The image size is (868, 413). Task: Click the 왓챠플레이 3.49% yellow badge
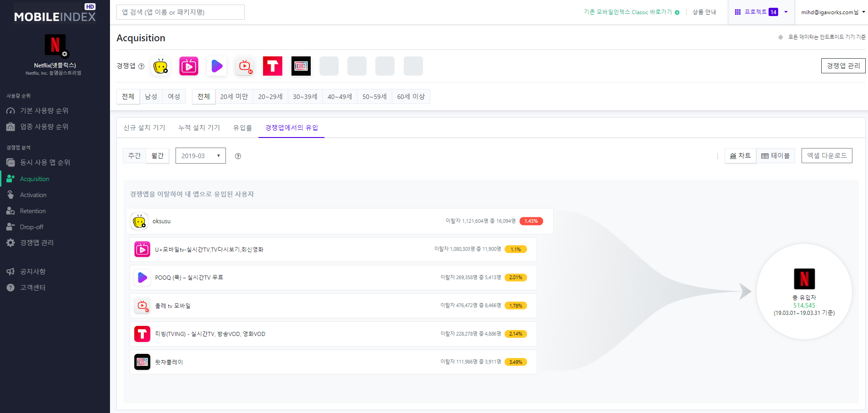(516, 362)
